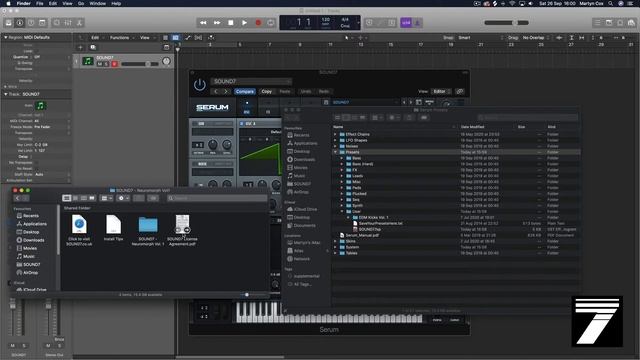Open the Logic Library panel button

8,23
